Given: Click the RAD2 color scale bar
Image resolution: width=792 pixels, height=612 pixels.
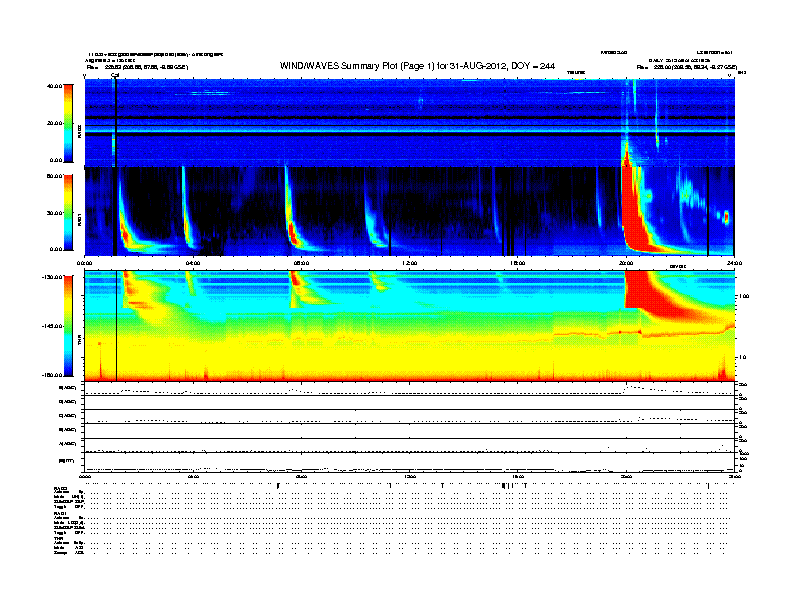Looking at the screenshot, I should point(68,123).
